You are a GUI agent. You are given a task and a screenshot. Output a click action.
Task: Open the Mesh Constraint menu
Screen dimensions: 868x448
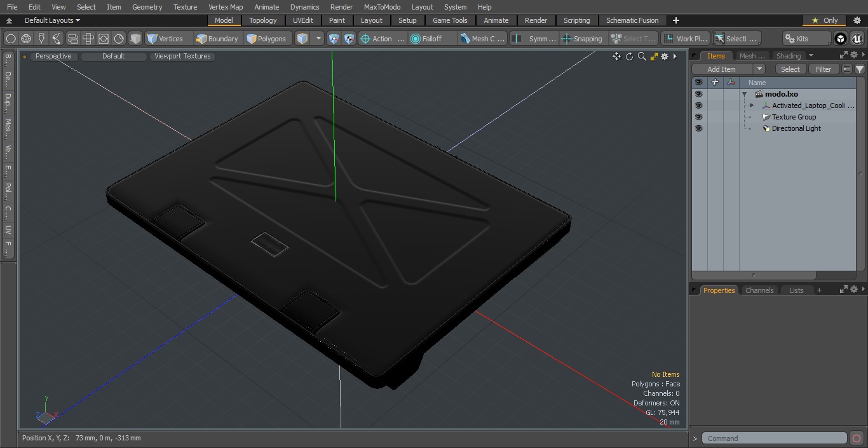[483, 39]
